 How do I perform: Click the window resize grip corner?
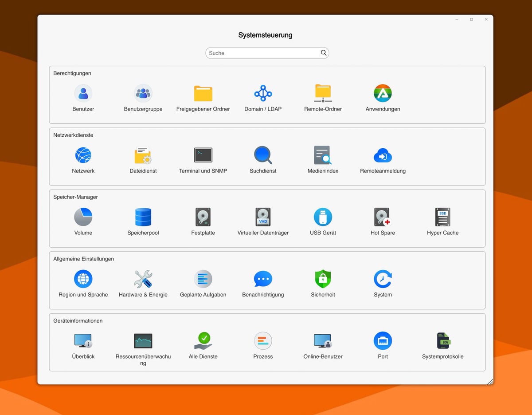[x=490, y=382]
